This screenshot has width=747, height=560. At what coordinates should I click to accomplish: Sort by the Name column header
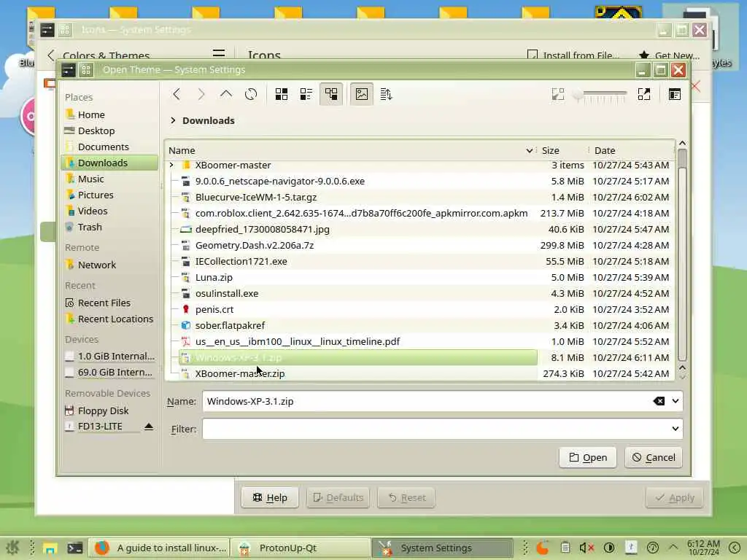pos(350,150)
